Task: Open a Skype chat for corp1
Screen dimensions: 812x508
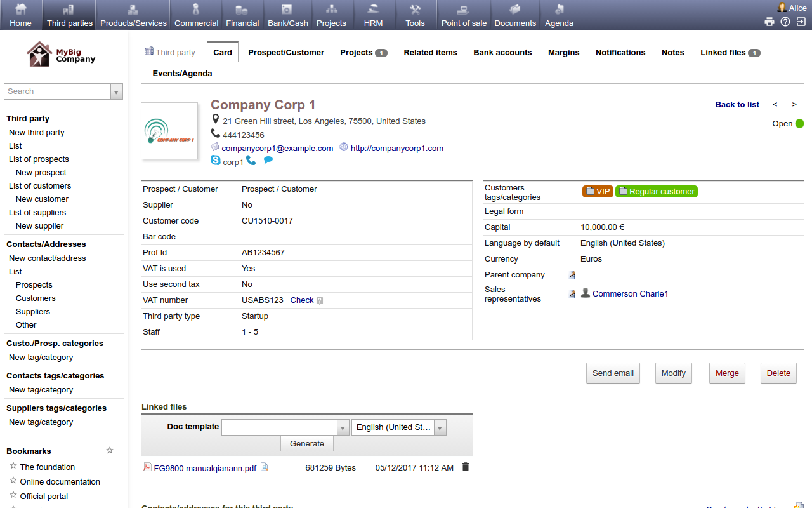Action: pos(268,160)
